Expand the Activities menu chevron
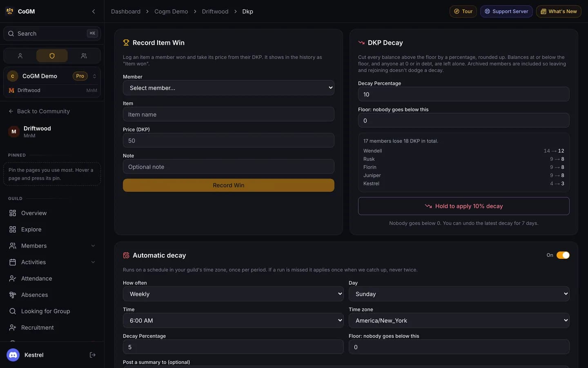 pos(93,262)
